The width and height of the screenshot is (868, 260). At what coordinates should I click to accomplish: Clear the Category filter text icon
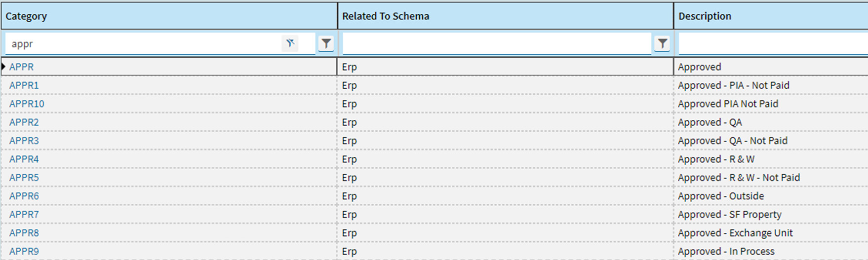coord(290,43)
